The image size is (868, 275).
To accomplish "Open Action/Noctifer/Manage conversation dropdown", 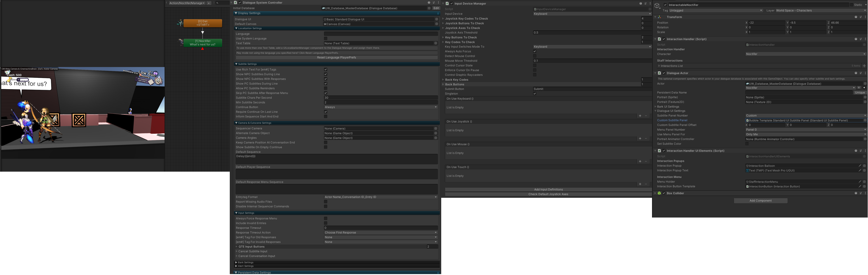I will click(187, 3).
